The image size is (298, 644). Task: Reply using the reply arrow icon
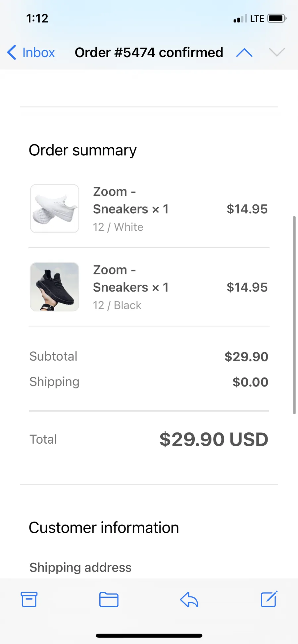[x=189, y=599]
